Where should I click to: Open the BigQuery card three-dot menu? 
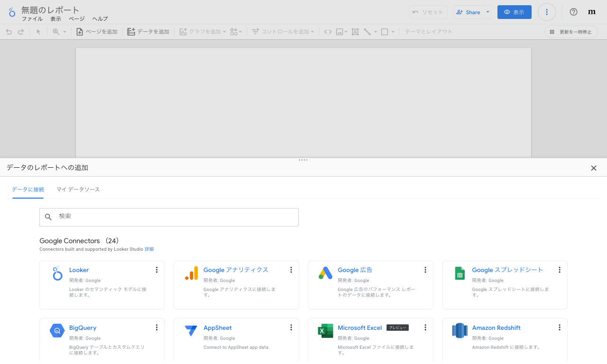(x=156, y=328)
